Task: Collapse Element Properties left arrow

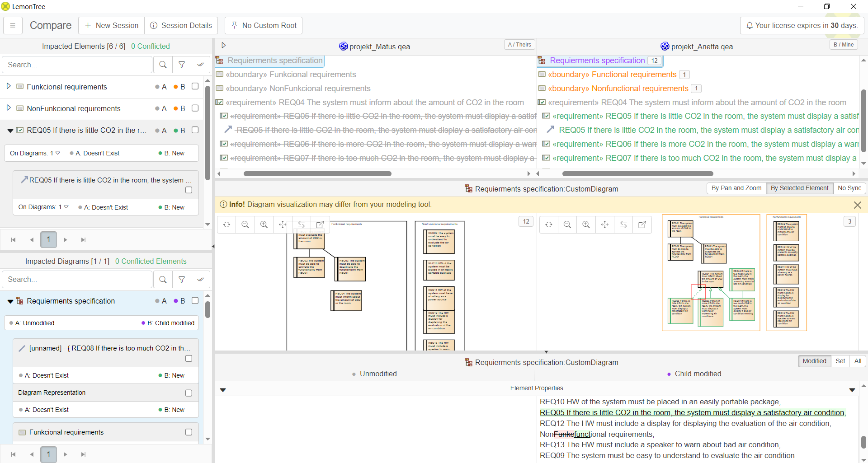Action: [223, 390]
